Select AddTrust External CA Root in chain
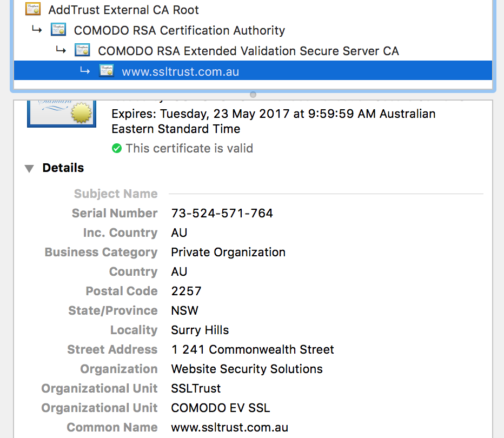The width and height of the screenshot is (504, 438). click(123, 10)
